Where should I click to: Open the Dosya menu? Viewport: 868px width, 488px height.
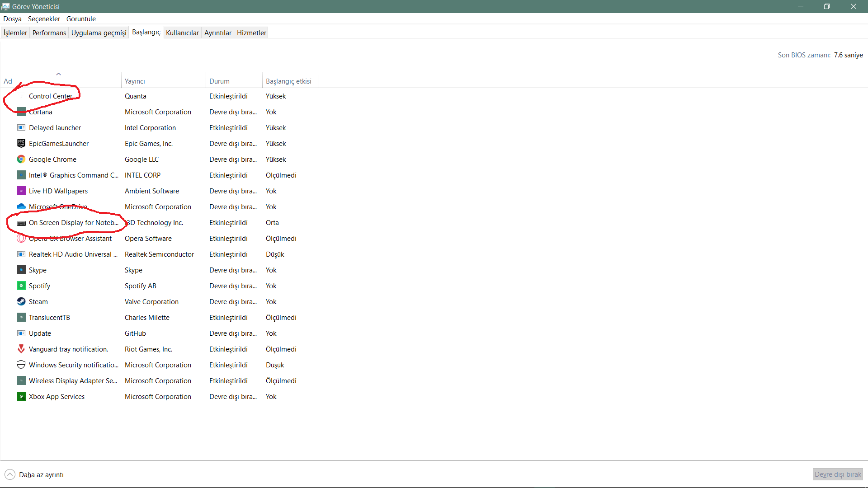[12, 19]
